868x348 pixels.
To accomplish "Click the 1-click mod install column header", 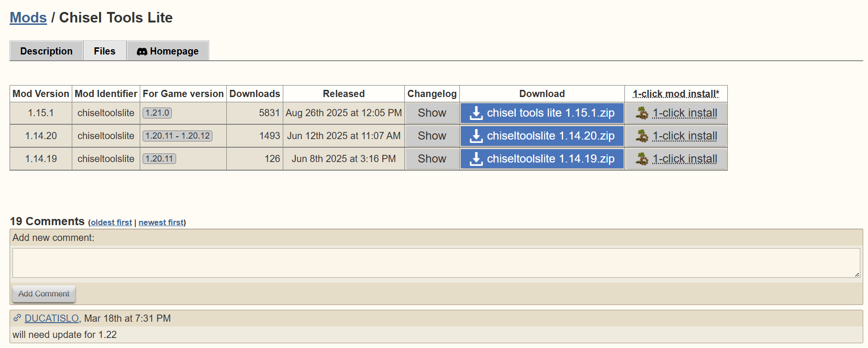I will (676, 94).
